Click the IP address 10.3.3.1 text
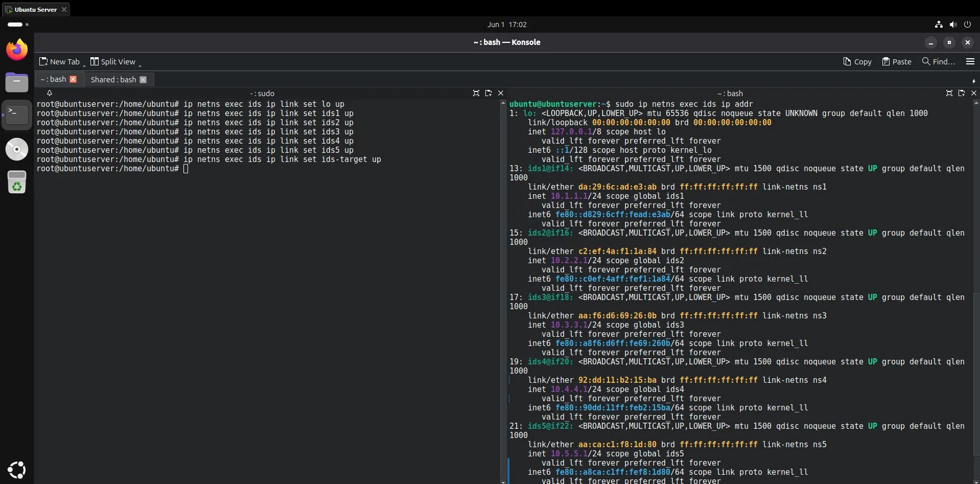Image resolution: width=980 pixels, height=484 pixels. [x=569, y=325]
